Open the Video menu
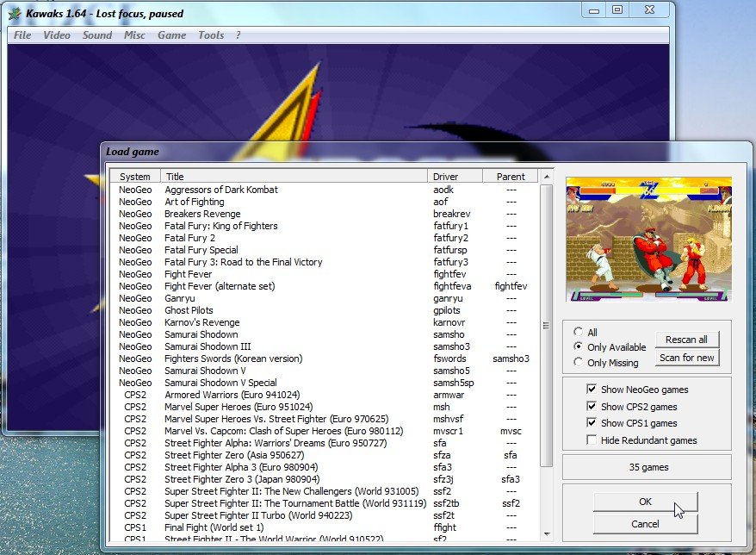 (57, 35)
